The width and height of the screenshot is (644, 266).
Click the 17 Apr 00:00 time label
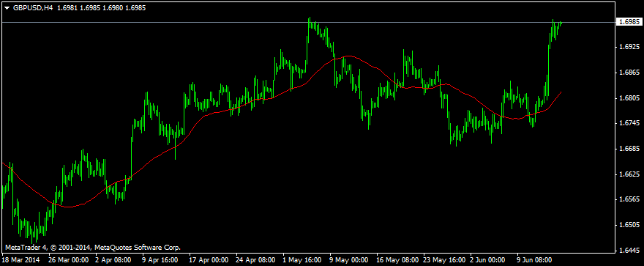click(209, 260)
